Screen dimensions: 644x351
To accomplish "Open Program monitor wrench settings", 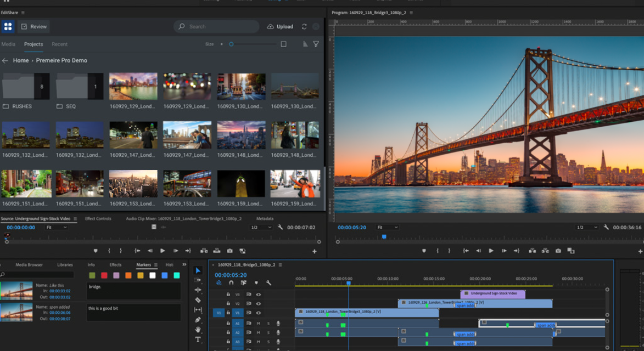I will click(606, 227).
